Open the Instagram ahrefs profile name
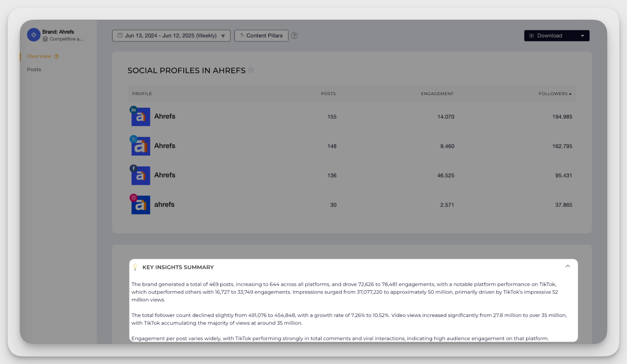Screen dimensions: 627x364 click(x=164, y=204)
